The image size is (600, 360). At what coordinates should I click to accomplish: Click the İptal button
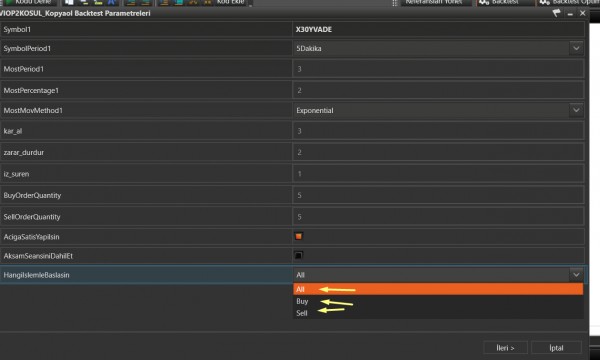pos(556,348)
